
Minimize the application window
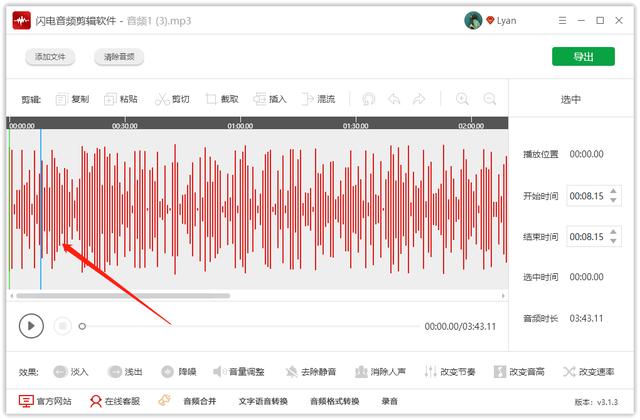581,20
